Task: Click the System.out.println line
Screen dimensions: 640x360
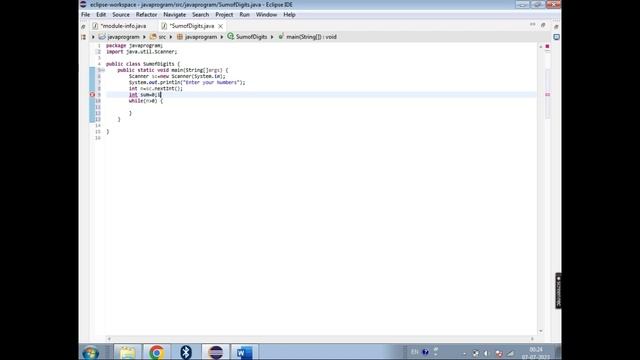Action: coord(187,82)
